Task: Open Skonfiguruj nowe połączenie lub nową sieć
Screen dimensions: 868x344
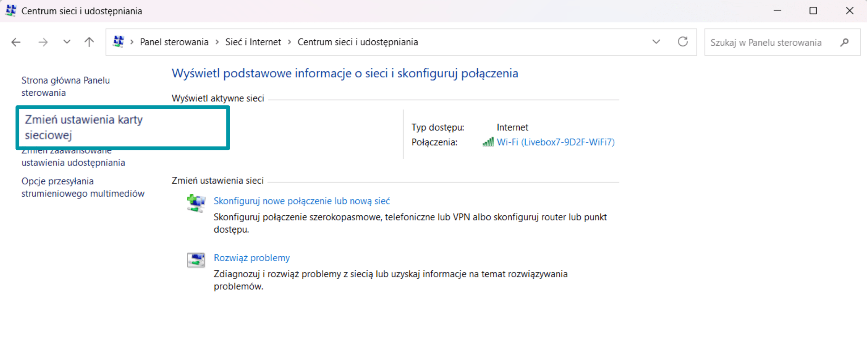Action: point(301,201)
